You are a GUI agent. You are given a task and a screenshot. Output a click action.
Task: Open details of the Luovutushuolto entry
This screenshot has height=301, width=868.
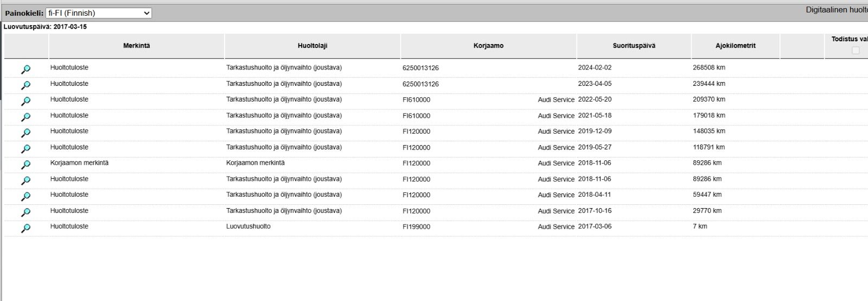tap(25, 228)
